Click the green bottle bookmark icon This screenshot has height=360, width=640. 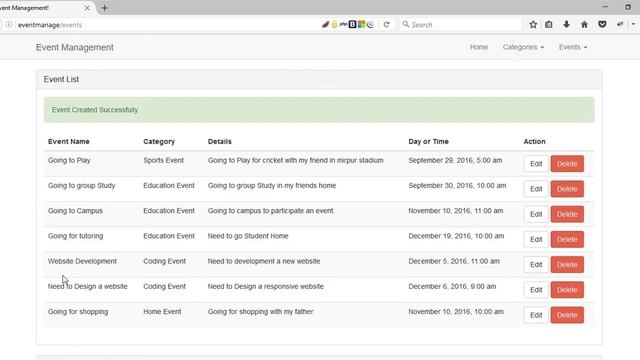pyautogui.click(x=335, y=24)
